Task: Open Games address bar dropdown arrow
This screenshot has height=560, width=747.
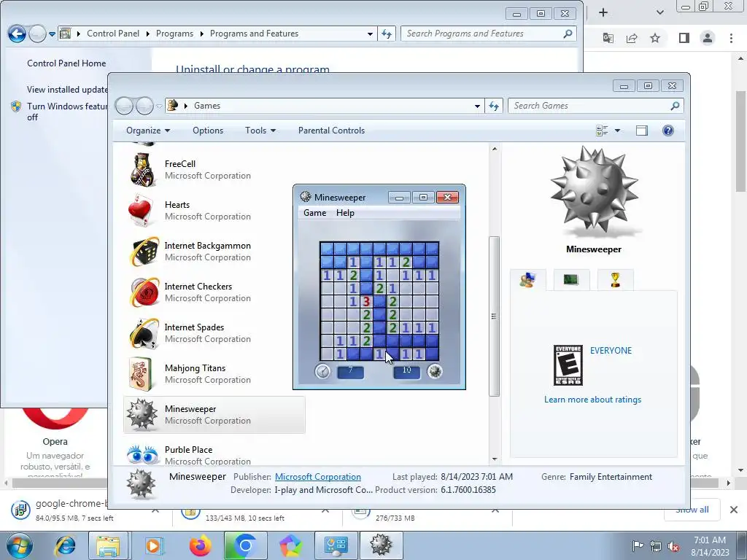Action: pyautogui.click(x=477, y=106)
